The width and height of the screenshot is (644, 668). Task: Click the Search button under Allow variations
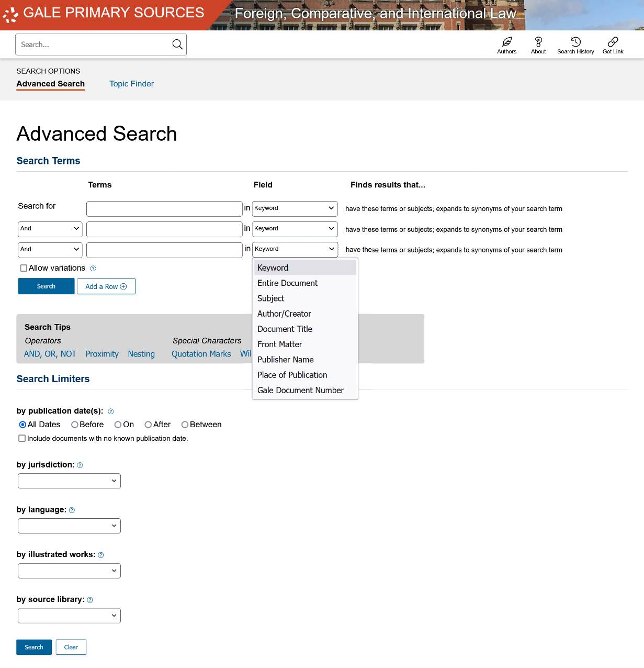pos(46,286)
